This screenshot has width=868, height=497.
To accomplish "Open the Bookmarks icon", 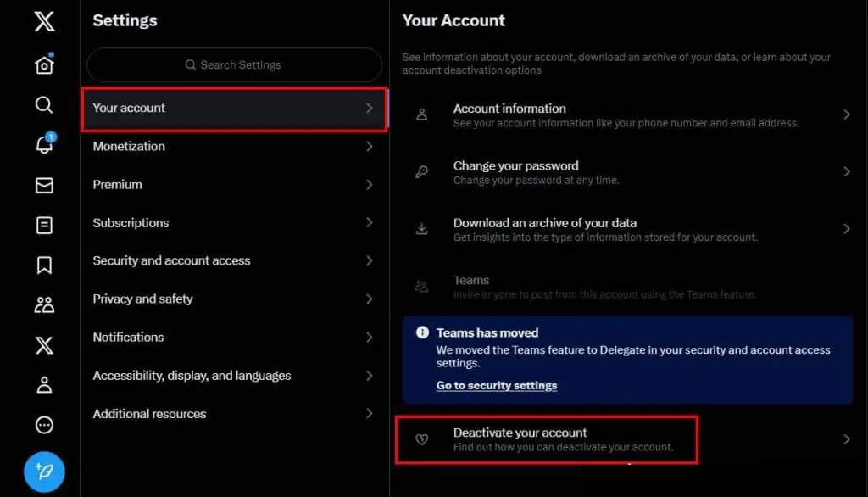I will coord(44,265).
